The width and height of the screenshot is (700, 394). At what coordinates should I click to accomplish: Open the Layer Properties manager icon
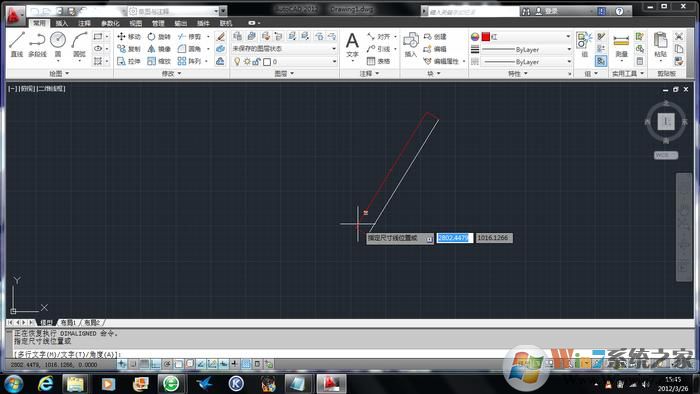[238, 36]
